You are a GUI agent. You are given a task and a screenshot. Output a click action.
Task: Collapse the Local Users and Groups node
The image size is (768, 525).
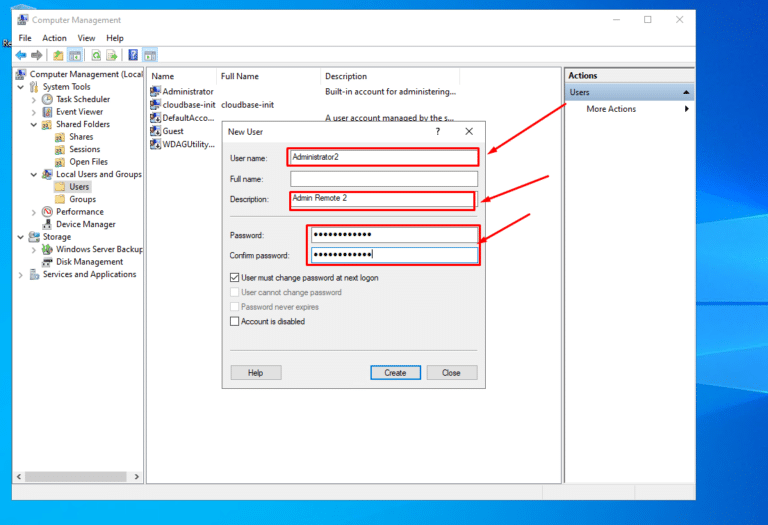pos(34,174)
